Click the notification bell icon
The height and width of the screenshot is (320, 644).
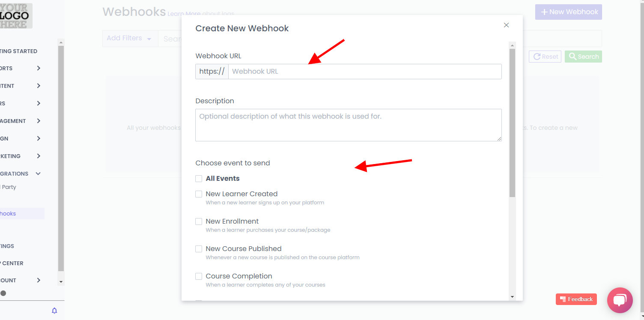(54, 311)
